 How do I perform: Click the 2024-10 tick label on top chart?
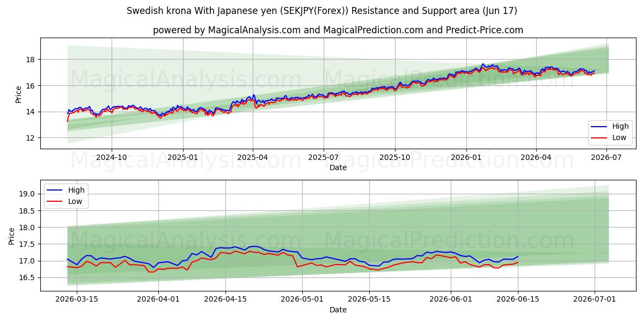[112, 157]
